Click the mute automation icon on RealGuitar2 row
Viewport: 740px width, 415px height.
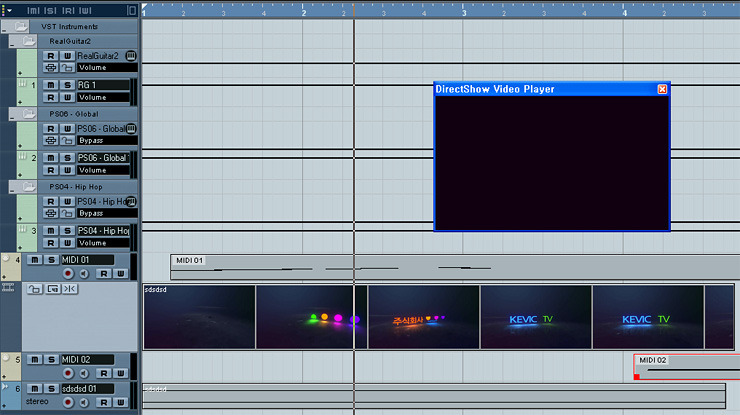[50, 68]
